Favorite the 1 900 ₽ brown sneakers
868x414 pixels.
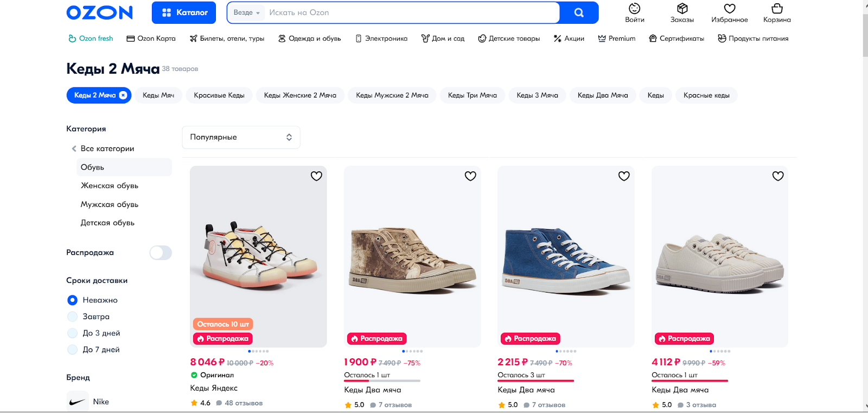[470, 176]
